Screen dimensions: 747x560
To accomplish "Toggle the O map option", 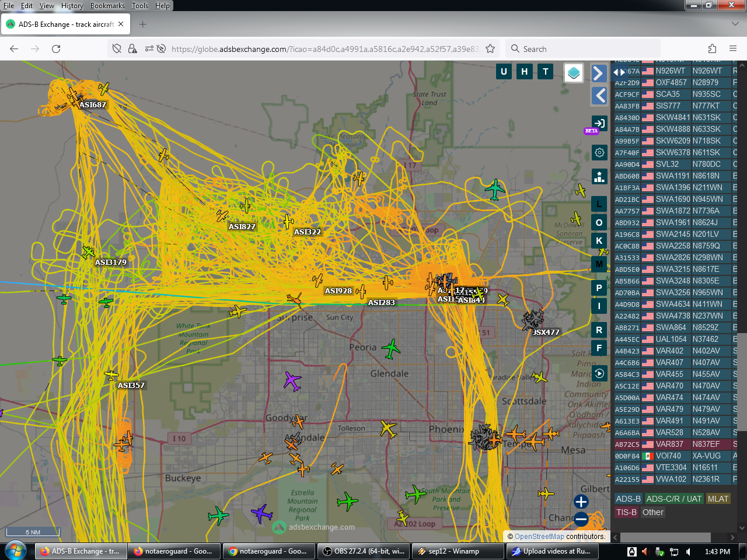I will 599,223.
